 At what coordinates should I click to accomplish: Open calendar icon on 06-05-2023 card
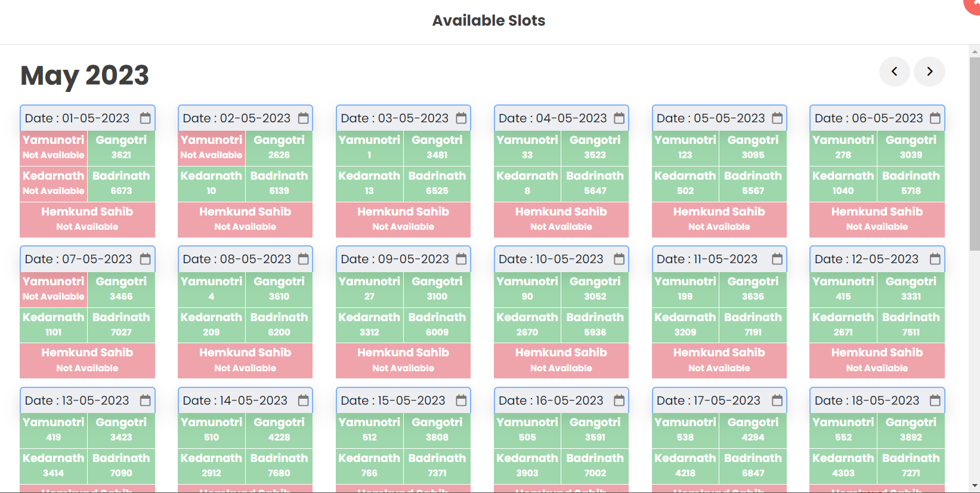(x=935, y=118)
